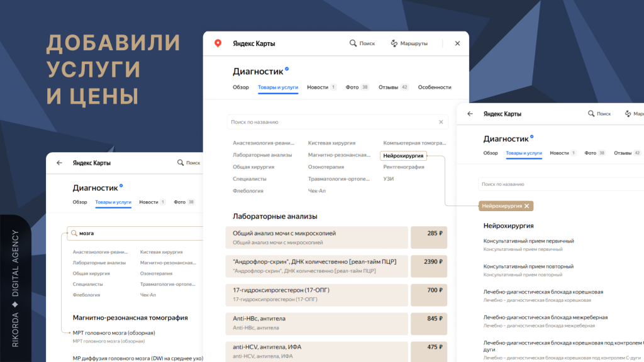Switch to Обзор tab in center window
This screenshot has height=362, width=644.
tap(241, 87)
